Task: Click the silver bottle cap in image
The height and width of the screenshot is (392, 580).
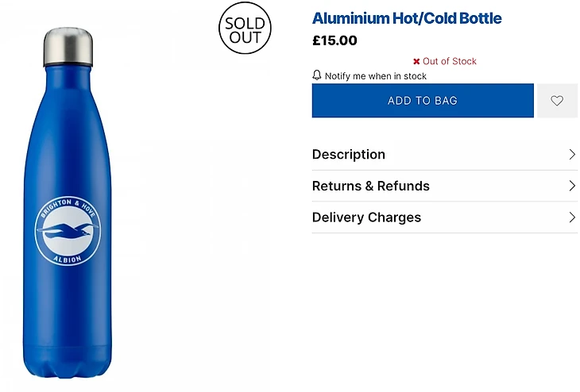Action: [68, 47]
